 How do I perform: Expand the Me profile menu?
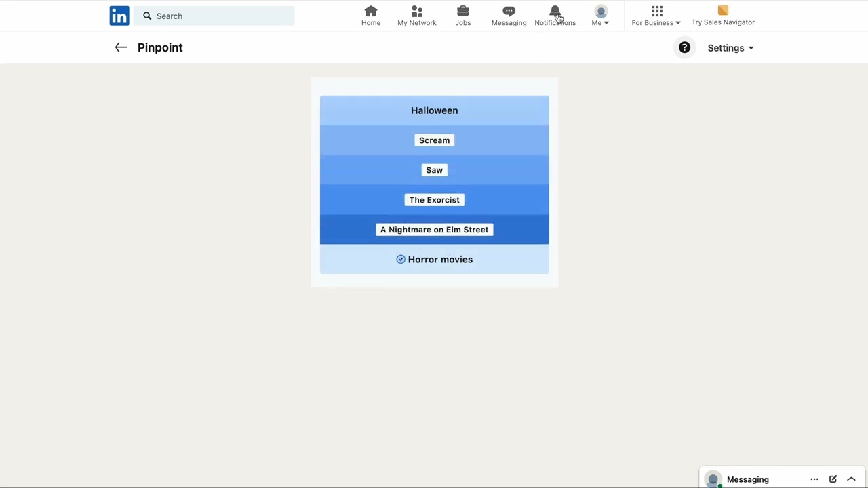pyautogui.click(x=601, y=16)
